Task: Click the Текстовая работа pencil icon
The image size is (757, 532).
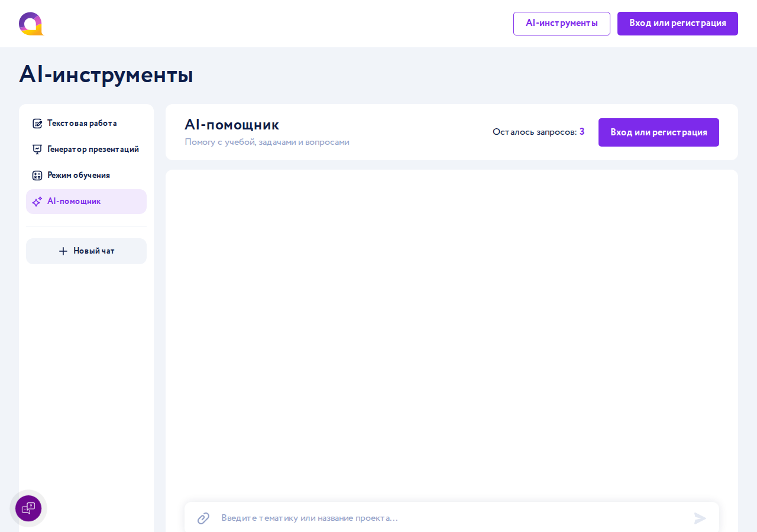Action: tap(37, 124)
